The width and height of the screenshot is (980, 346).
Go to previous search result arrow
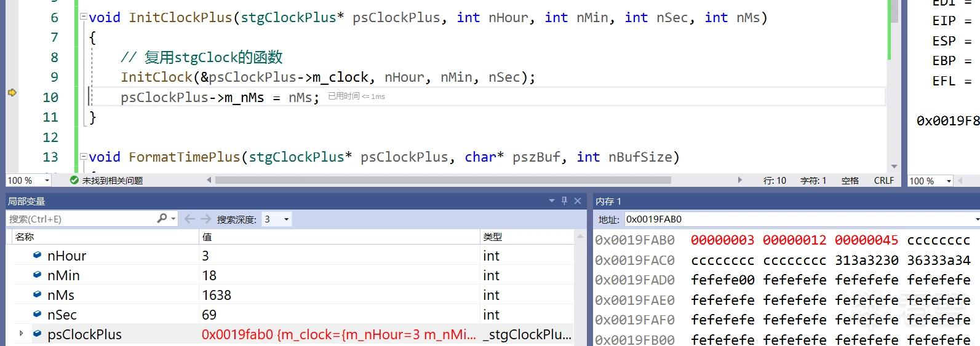pyautogui.click(x=189, y=219)
